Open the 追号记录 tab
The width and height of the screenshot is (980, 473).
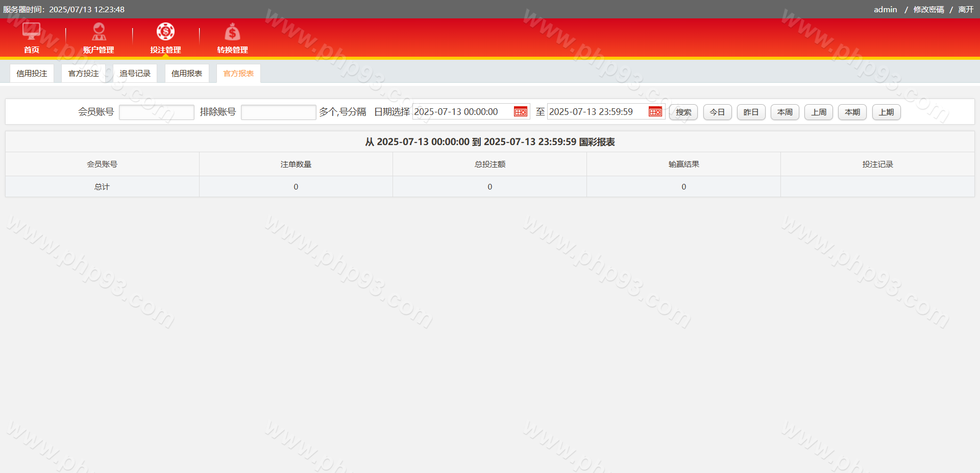pyautogui.click(x=135, y=74)
